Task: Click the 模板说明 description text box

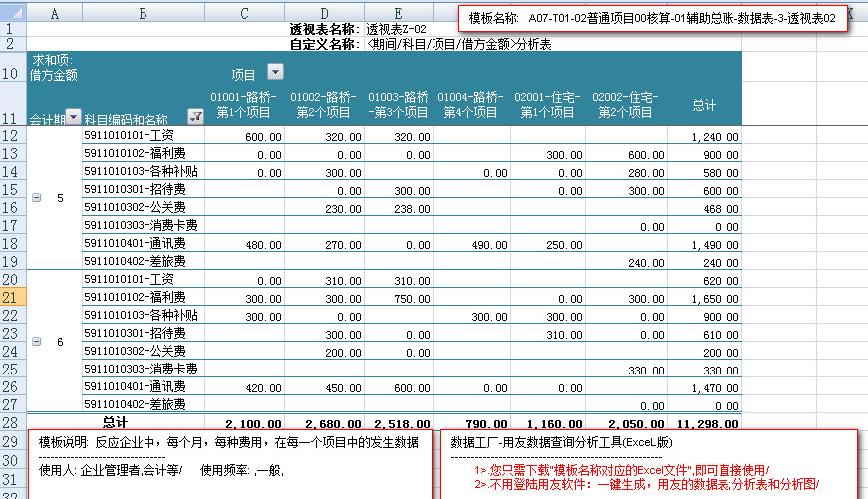Action: click(x=231, y=463)
